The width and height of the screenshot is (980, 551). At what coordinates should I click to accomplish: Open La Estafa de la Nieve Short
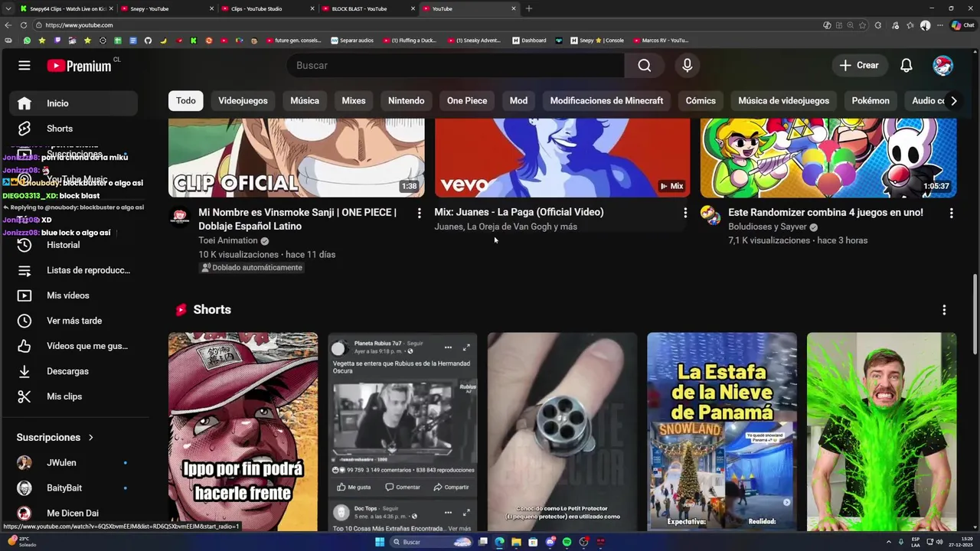click(x=722, y=432)
